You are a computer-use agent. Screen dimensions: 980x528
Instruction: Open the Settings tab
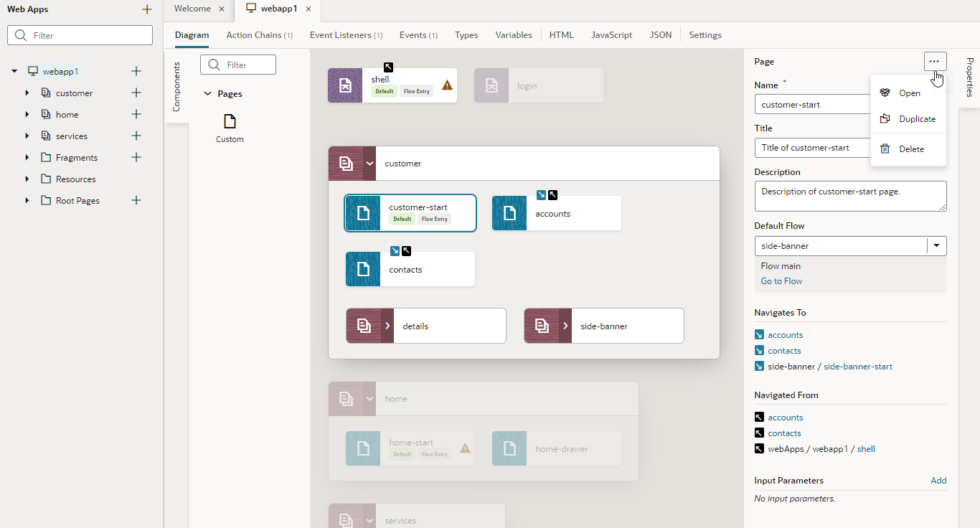[705, 34]
